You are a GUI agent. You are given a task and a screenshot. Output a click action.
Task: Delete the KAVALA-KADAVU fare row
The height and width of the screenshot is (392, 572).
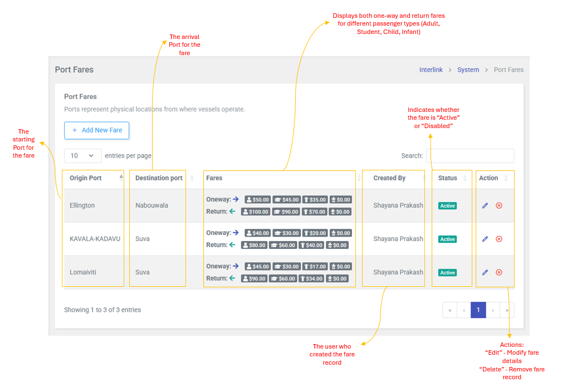pyautogui.click(x=499, y=239)
